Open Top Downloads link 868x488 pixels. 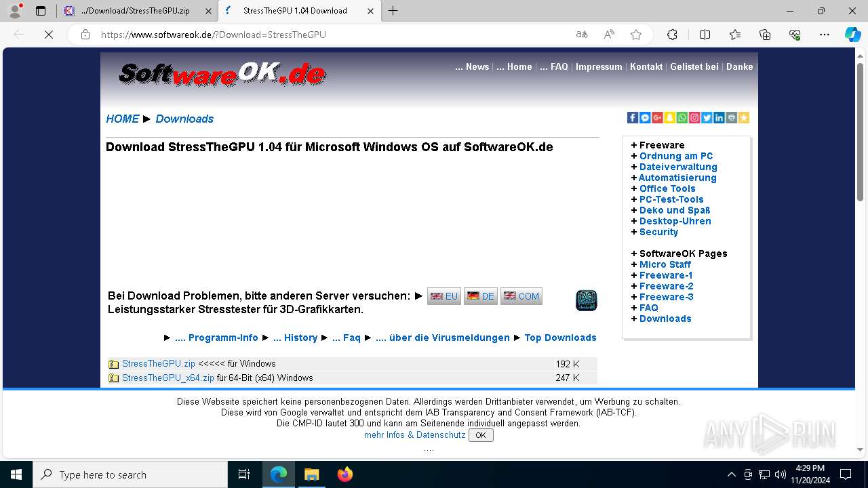point(560,338)
